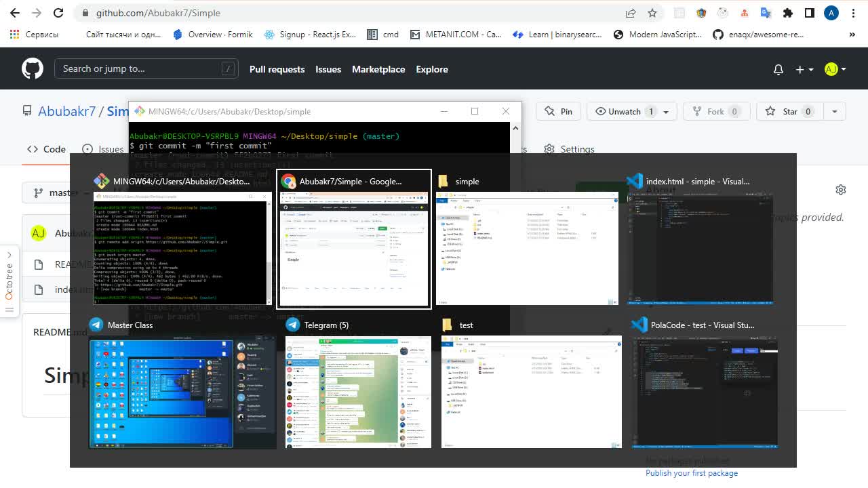Screen dimensions: 868x488
Task: Switch to the Telegram (5) window thumbnail
Action: [x=358, y=383]
